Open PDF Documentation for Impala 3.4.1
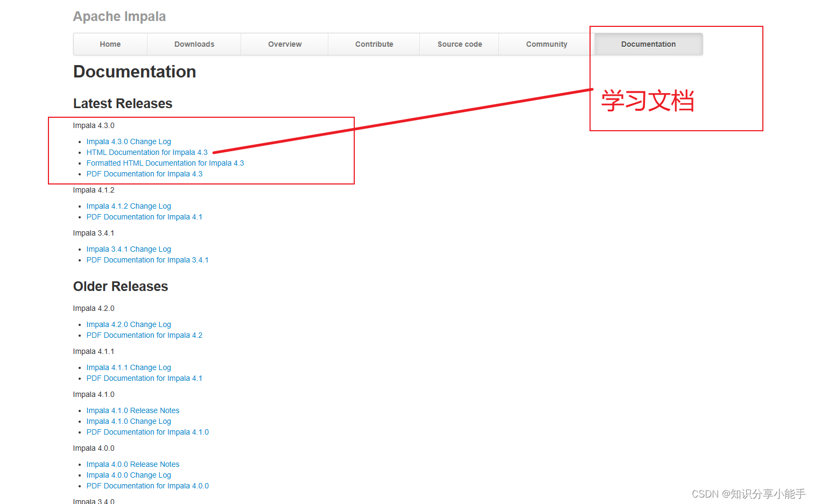 click(148, 260)
